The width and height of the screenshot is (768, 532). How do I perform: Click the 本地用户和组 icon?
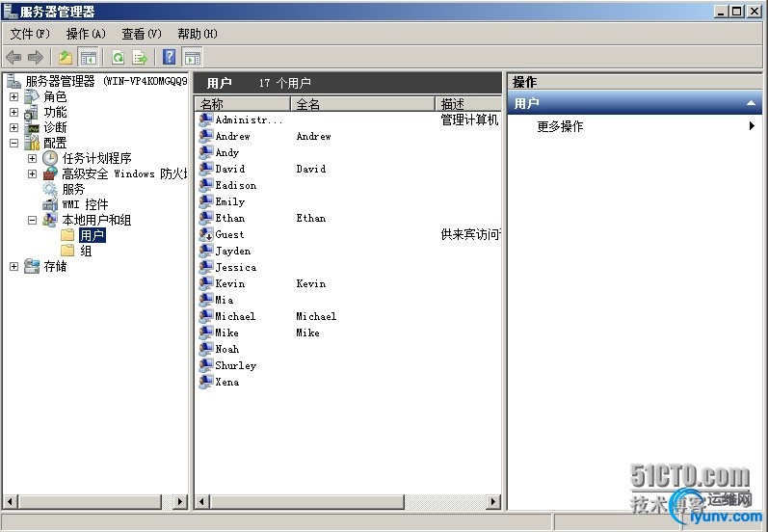(50, 221)
